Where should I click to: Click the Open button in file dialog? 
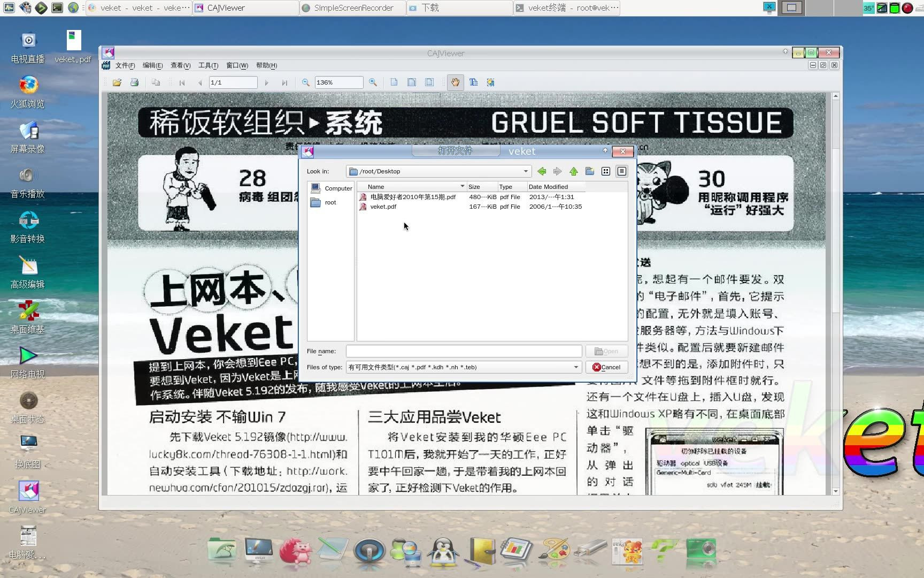(606, 351)
